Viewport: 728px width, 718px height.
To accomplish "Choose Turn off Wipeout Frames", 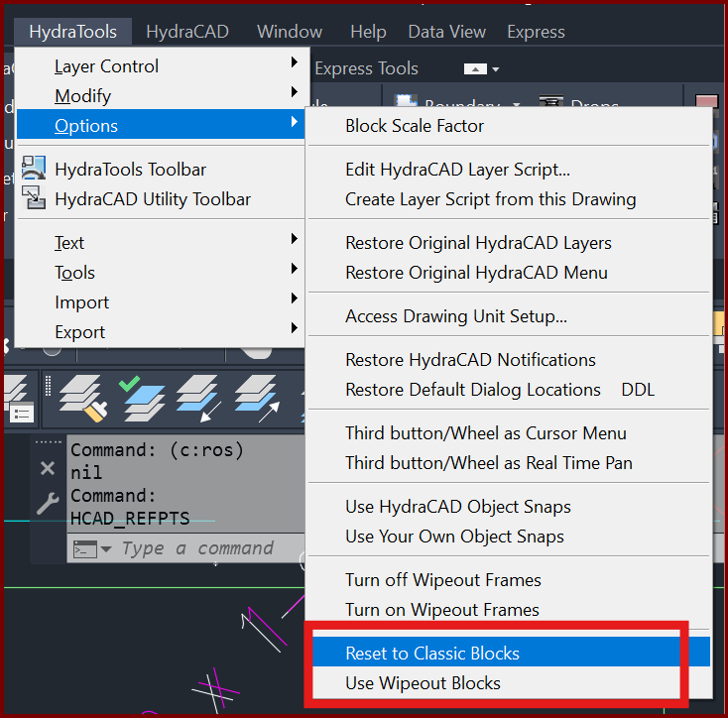I will click(x=442, y=580).
